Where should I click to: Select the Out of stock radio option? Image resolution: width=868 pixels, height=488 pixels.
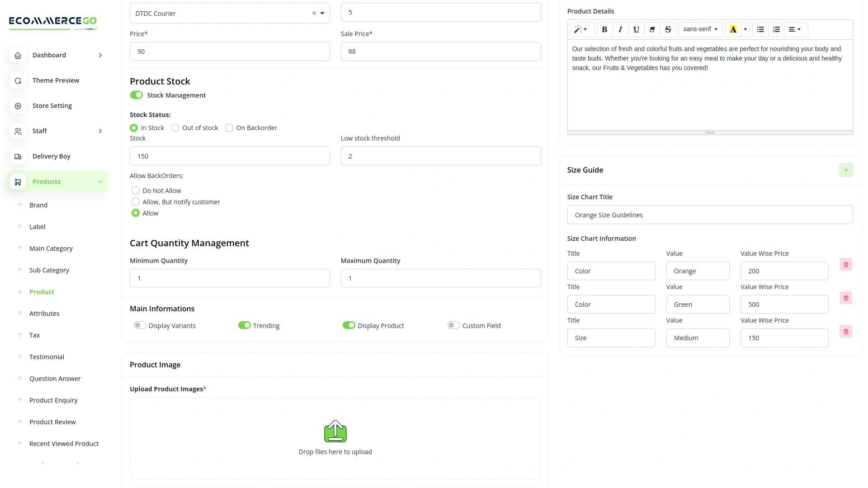pyautogui.click(x=175, y=128)
